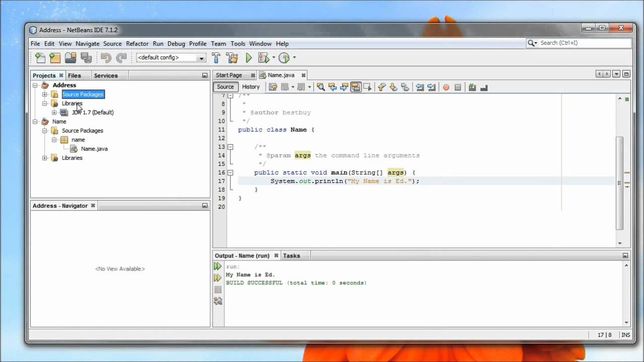Collapse the code fold at the main method

pyautogui.click(x=230, y=172)
